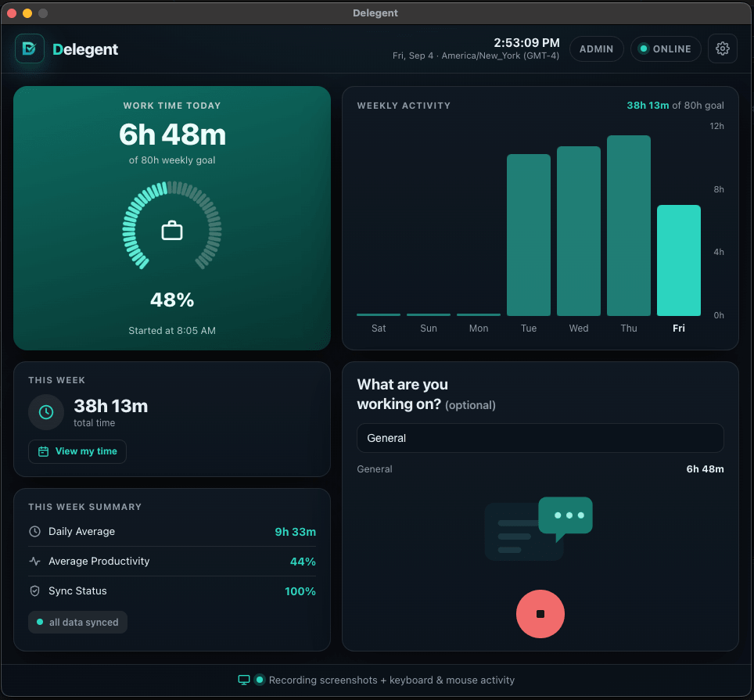The image size is (754, 700).
Task: Click the 'Fri, Sep 4 · America/New_York' date text
Action: pos(476,56)
